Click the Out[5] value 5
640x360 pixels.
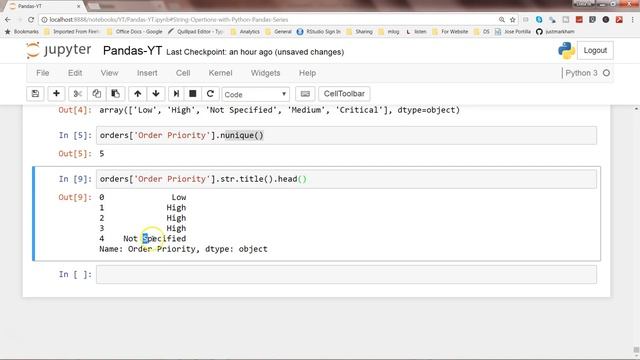[102, 154]
